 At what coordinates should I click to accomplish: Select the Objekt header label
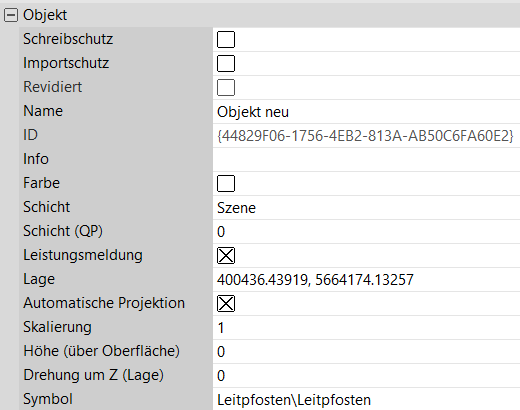coord(45,15)
